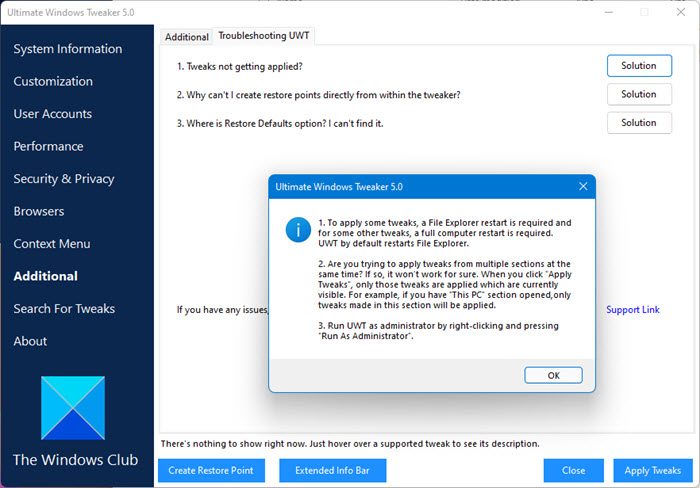
Task: Click the main window title 'Ultimate Windows Tweaker 5.0'
Action: (x=71, y=13)
